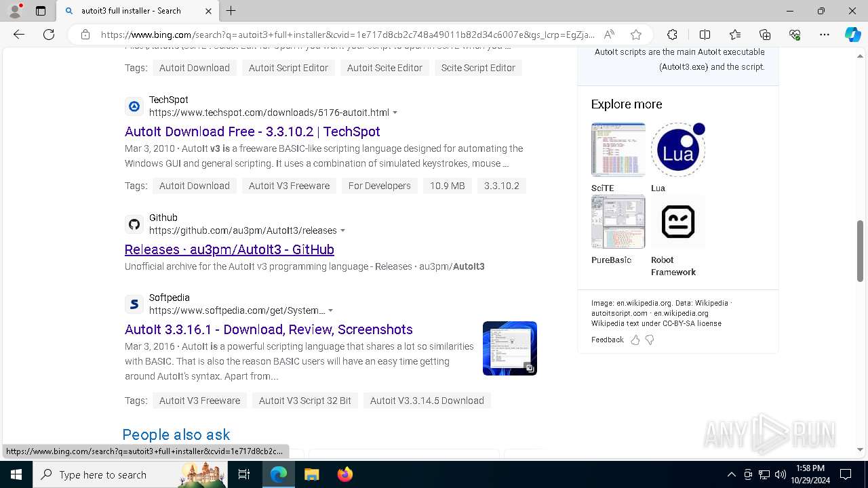
Task: Open the Lua thumbnail in Explore more
Action: (x=678, y=150)
